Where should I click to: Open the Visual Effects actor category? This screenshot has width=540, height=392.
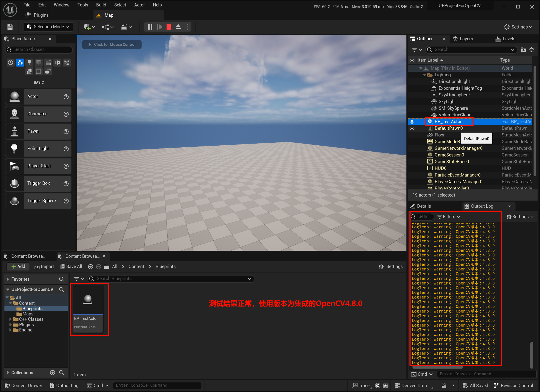pos(67,62)
